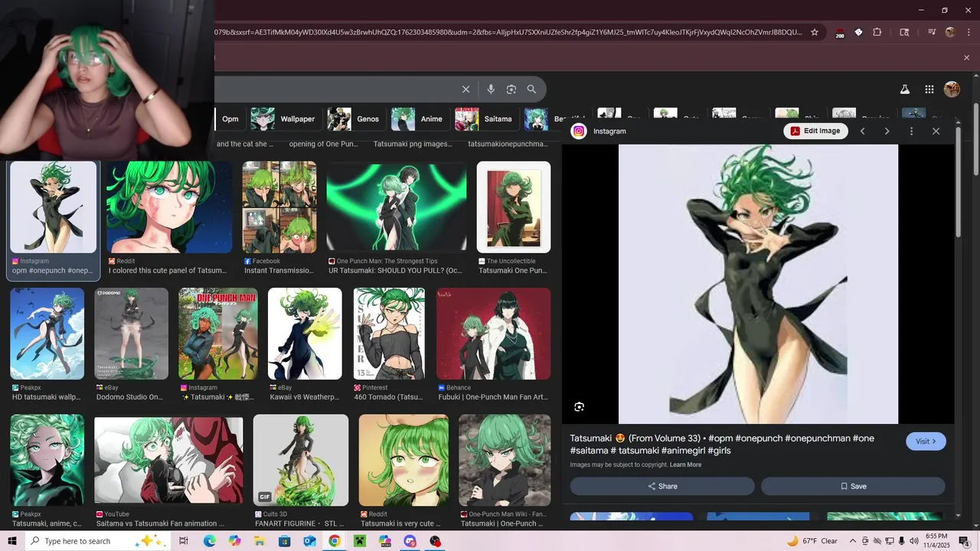
Task: Open the large Tatsumaki preview image
Action: tap(758, 284)
